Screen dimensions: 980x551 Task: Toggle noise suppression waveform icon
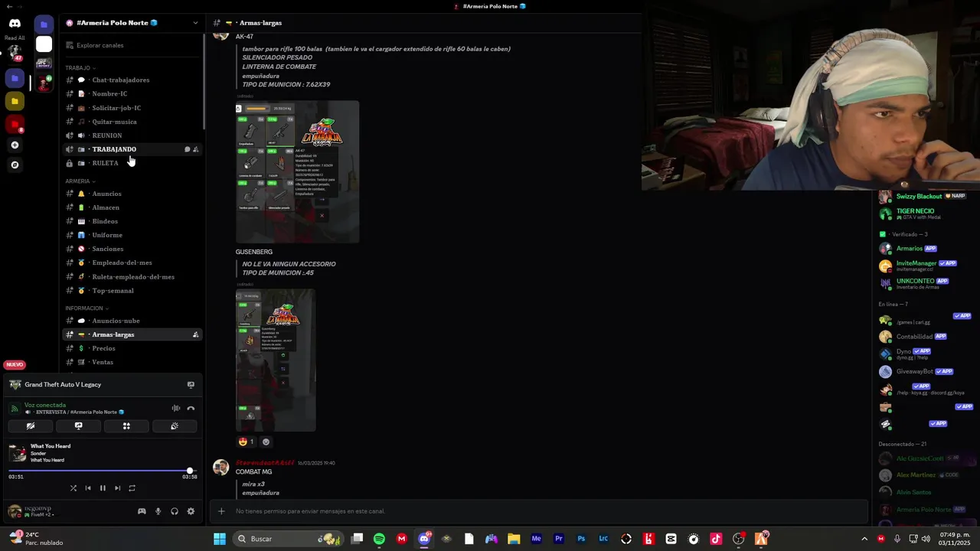point(176,409)
